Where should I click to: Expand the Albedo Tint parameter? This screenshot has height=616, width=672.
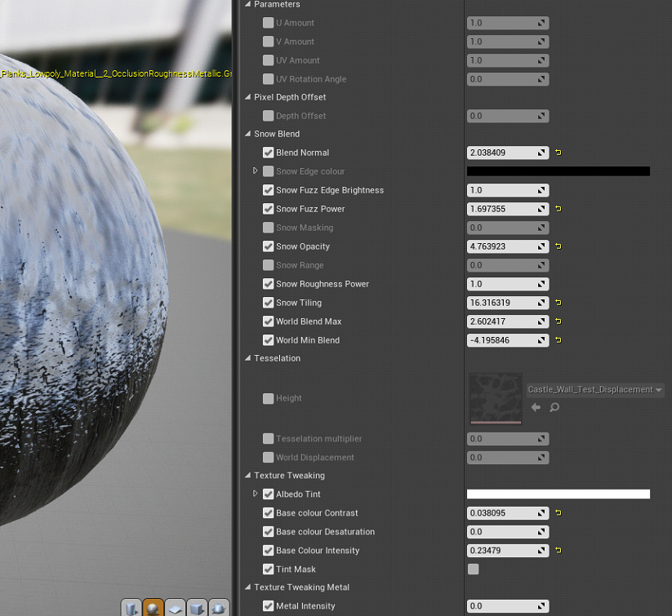256,494
